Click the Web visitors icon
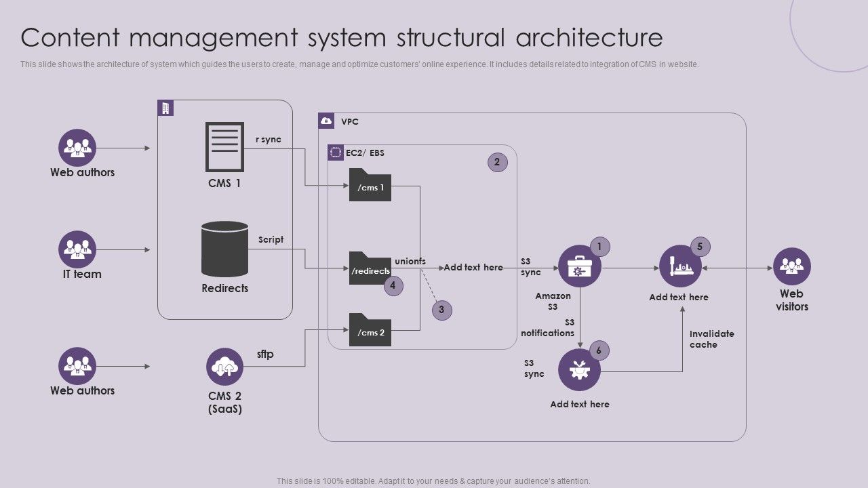 791,267
